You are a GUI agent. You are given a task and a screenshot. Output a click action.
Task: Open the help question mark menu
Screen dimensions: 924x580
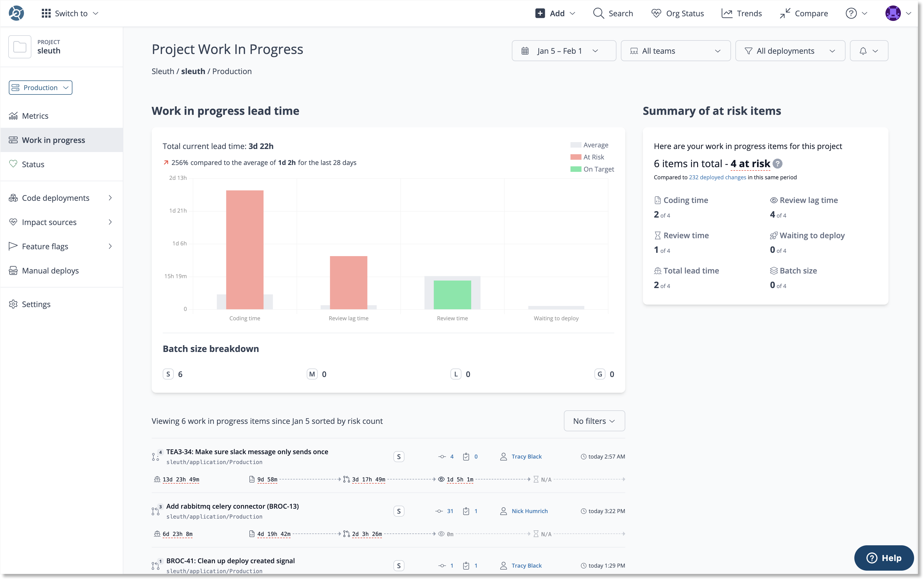point(851,13)
